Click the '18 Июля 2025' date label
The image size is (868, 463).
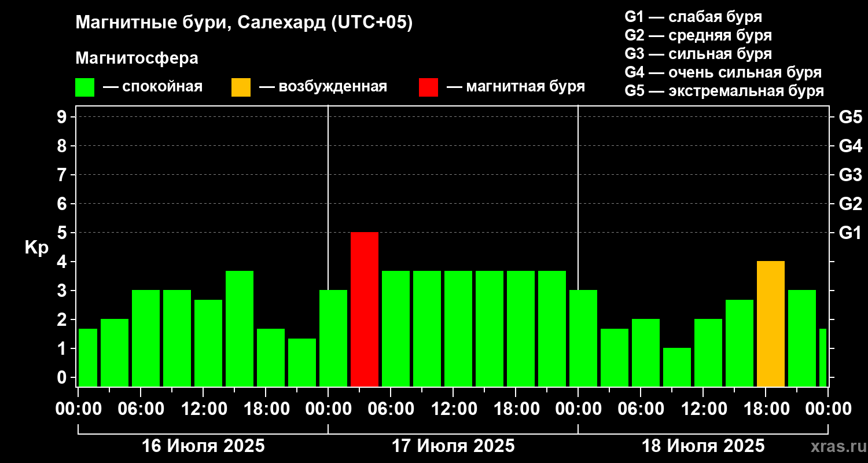(703, 446)
